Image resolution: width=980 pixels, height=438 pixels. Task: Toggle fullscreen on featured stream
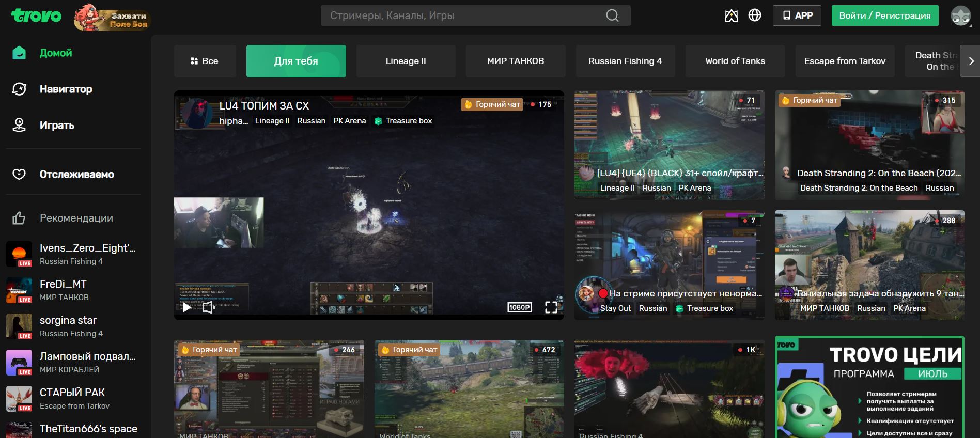tap(551, 307)
